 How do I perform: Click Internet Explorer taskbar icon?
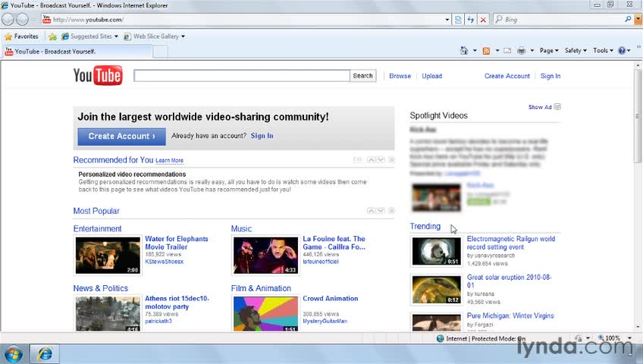coord(45,353)
